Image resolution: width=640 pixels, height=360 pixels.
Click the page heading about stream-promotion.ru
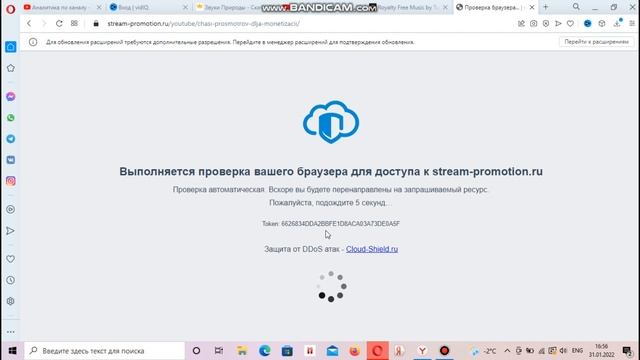click(x=331, y=171)
